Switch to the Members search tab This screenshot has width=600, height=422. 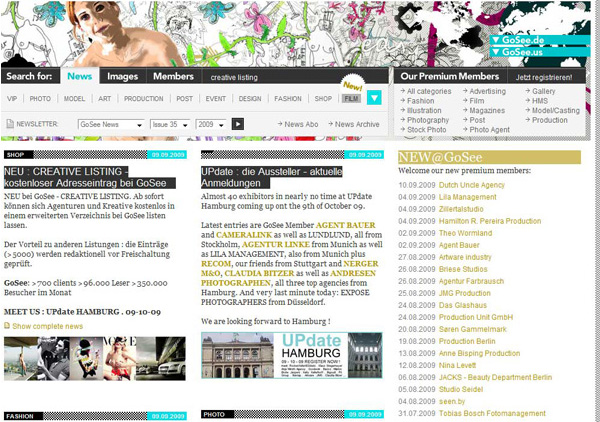[x=173, y=76]
